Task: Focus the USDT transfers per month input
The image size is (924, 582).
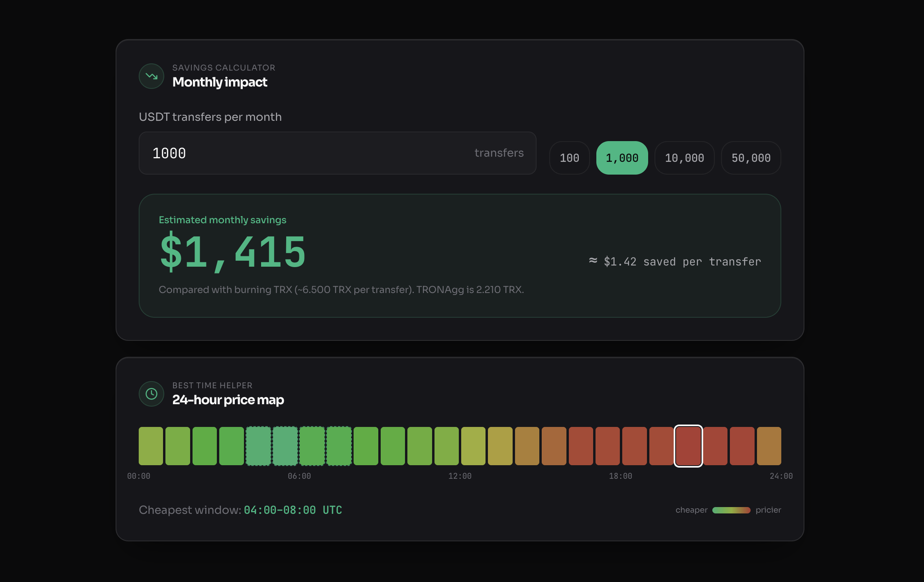Action: pyautogui.click(x=337, y=153)
